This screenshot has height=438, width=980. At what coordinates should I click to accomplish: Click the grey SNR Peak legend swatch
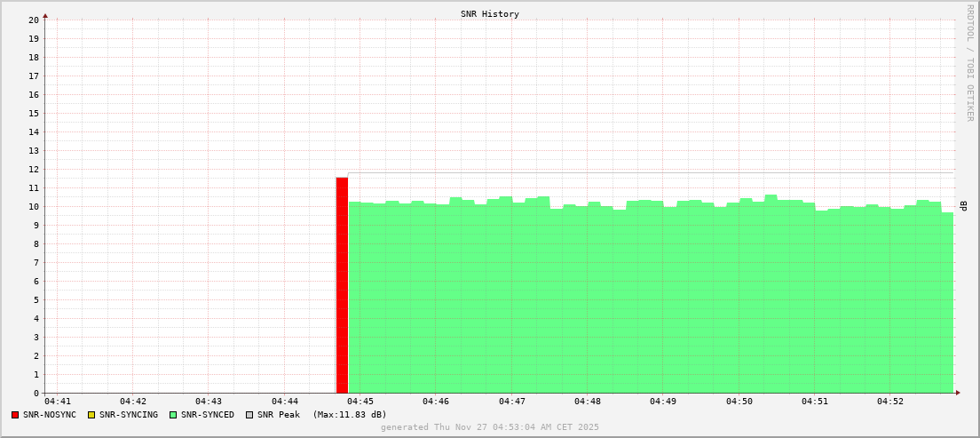click(x=249, y=415)
